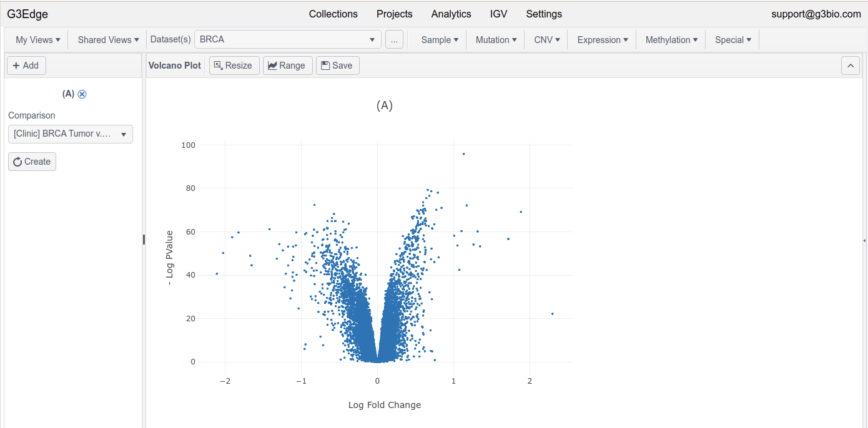Click the Comparison label in sidebar
The image size is (868, 428).
point(32,115)
